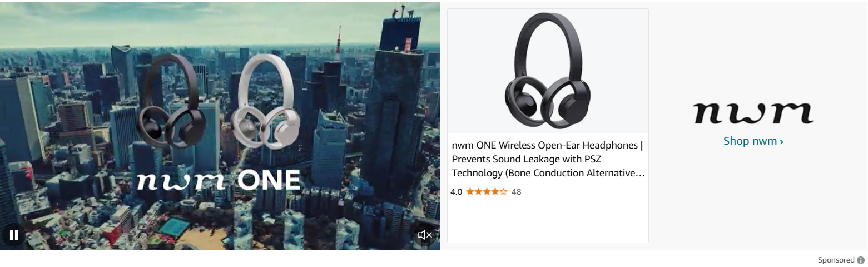This screenshot has height=267, width=868.
Task: Click the large nwm brand logo
Action: tap(753, 113)
